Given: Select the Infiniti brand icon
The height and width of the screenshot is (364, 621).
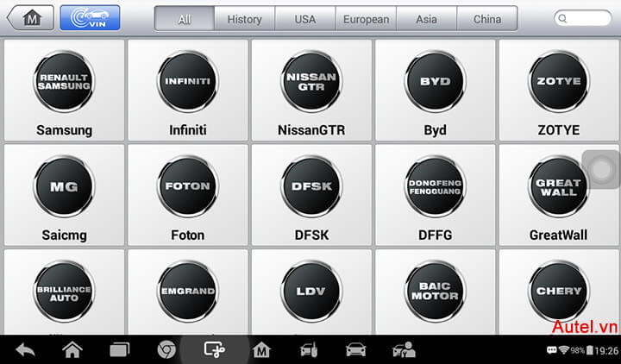Looking at the screenshot, I should click(x=188, y=82).
